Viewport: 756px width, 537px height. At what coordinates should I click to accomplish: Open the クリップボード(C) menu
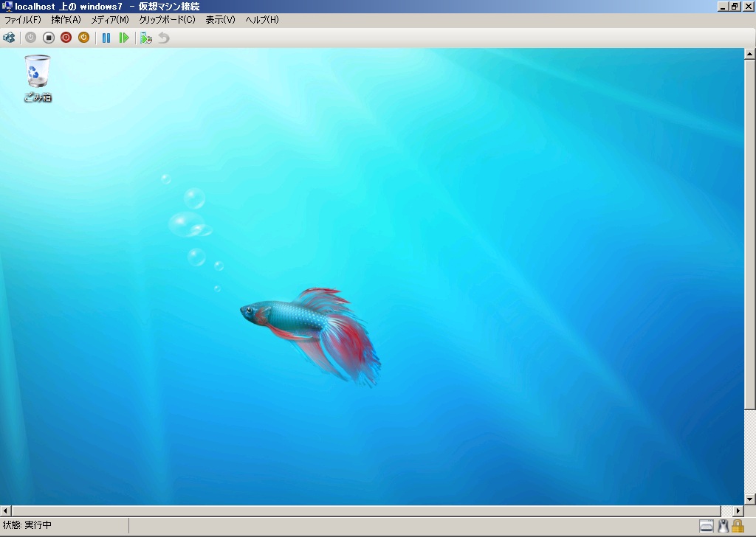[167, 20]
